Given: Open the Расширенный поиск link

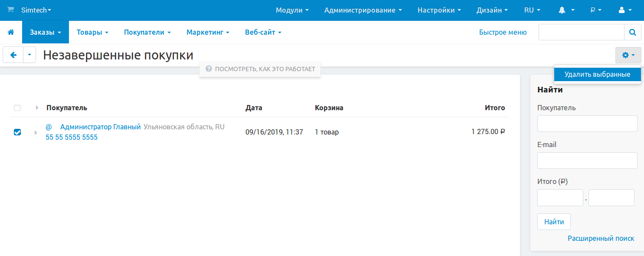Looking at the screenshot, I should [x=601, y=238].
